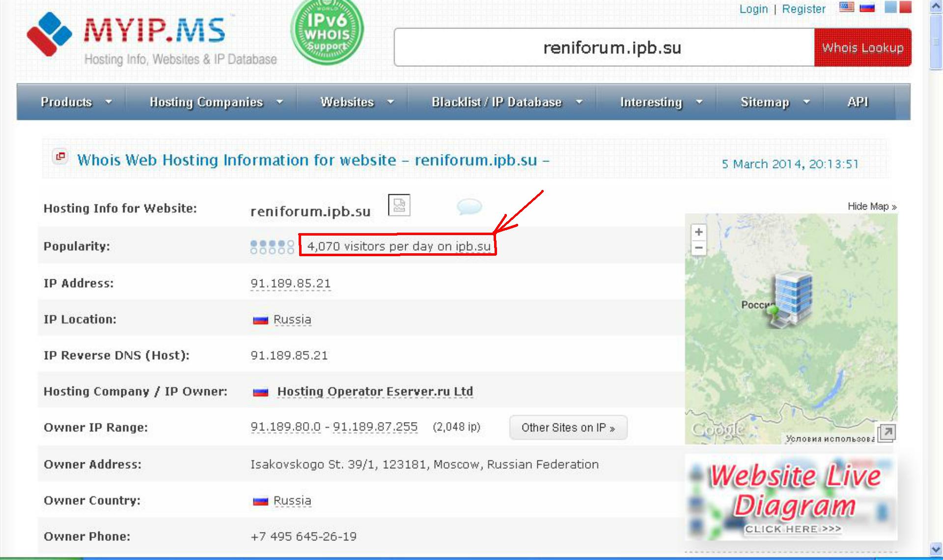This screenshot has width=943, height=560.
Task: Zoom in on the map
Action: coord(698,232)
